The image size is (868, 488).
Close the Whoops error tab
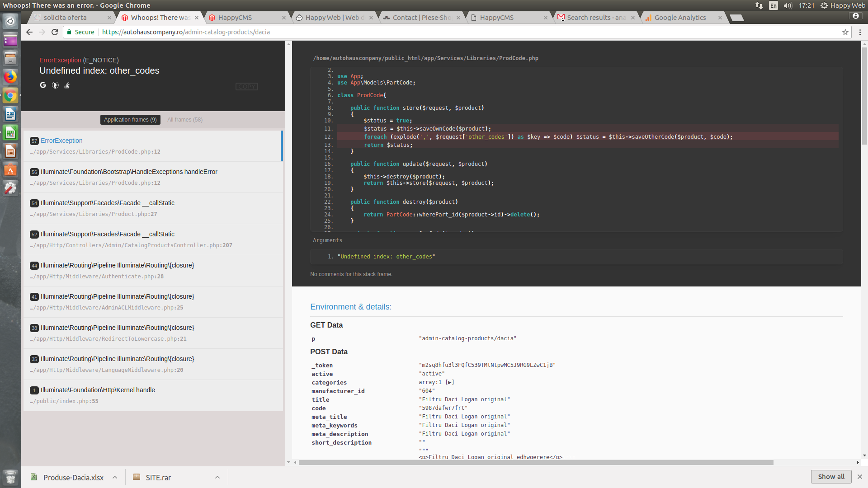click(197, 18)
